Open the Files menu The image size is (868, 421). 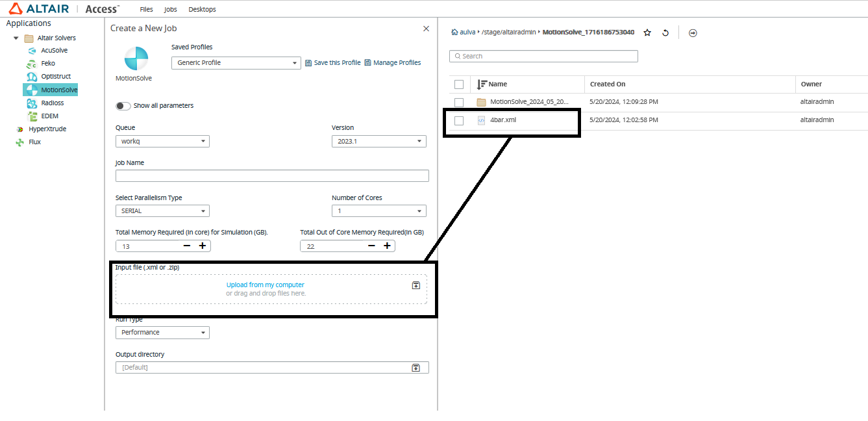147,9
